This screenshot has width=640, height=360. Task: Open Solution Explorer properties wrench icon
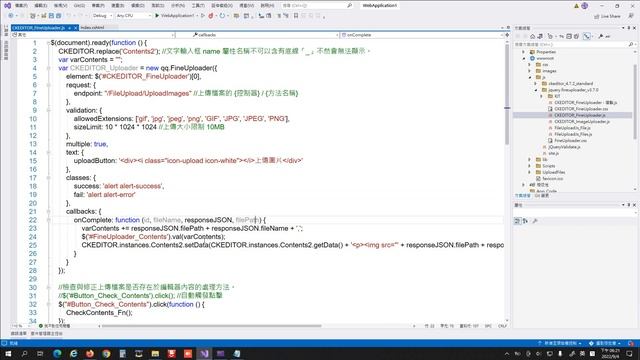601,36
